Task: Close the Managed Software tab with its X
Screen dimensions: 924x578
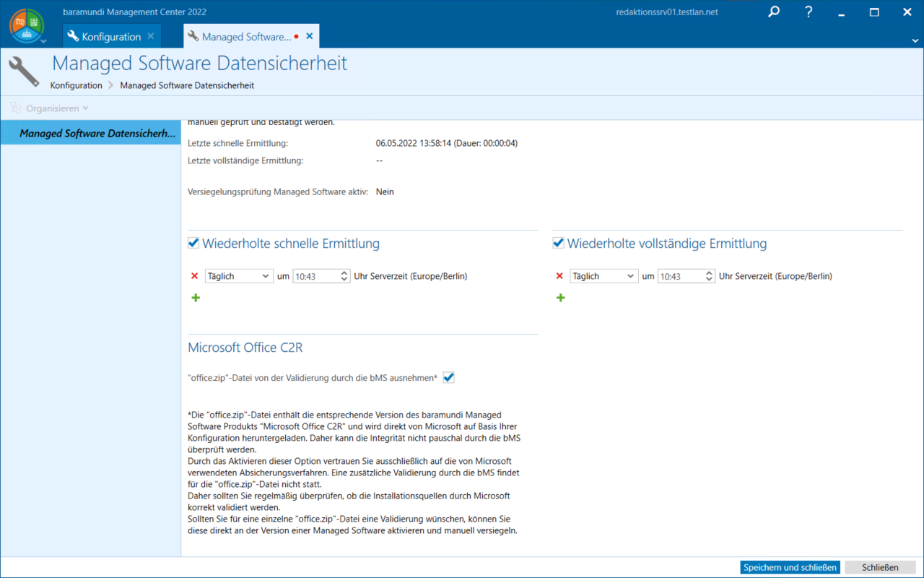Action: (310, 36)
